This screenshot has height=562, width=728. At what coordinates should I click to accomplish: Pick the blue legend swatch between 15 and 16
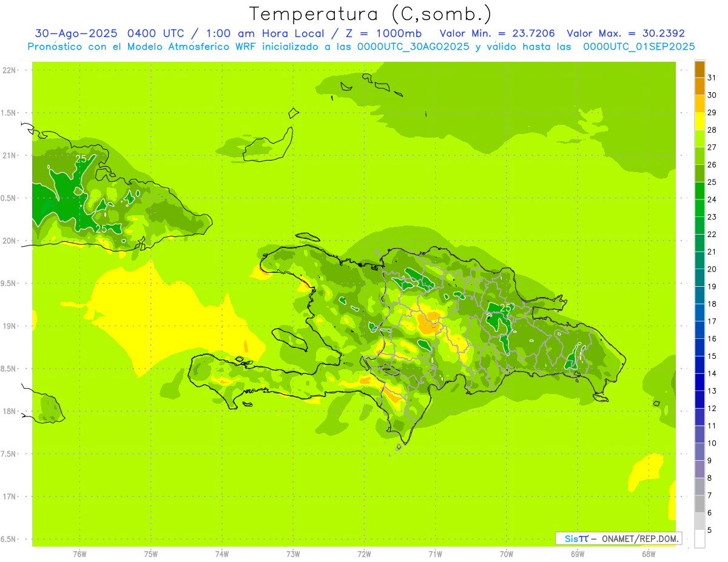pos(699,348)
